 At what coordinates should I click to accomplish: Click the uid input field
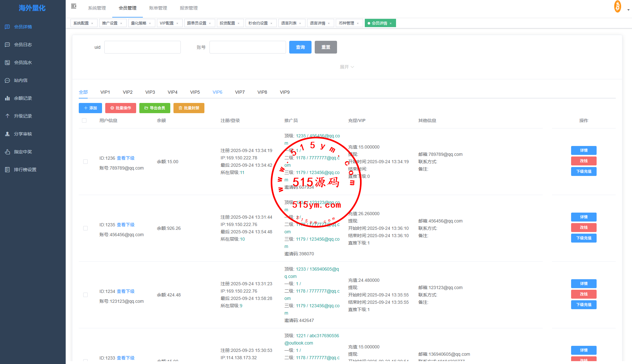pyautogui.click(x=142, y=47)
